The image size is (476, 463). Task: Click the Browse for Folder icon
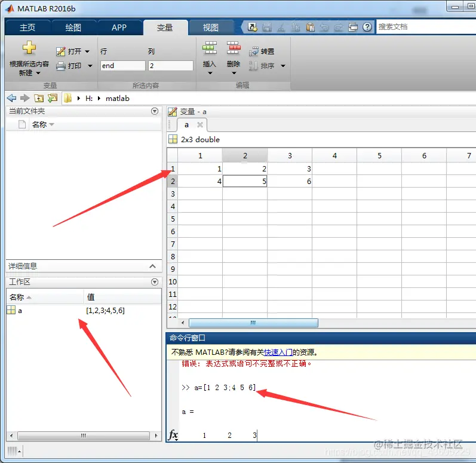pyautogui.click(x=53, y=98)
